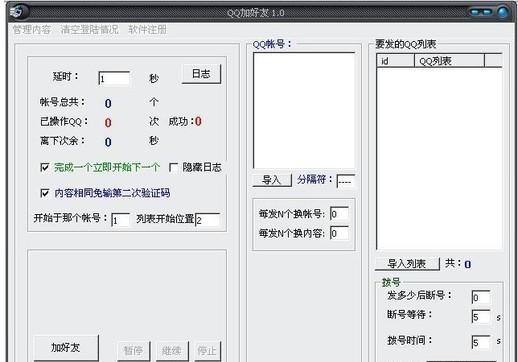Click the 加好友 button
518x362 pixels.
tap(66, 348)
